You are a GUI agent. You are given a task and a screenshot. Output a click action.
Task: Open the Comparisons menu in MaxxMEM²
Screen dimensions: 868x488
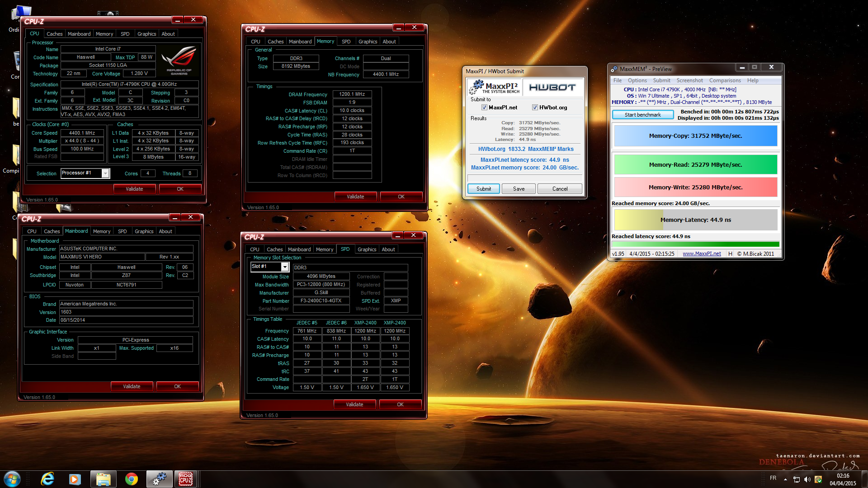tap(725, 80)
